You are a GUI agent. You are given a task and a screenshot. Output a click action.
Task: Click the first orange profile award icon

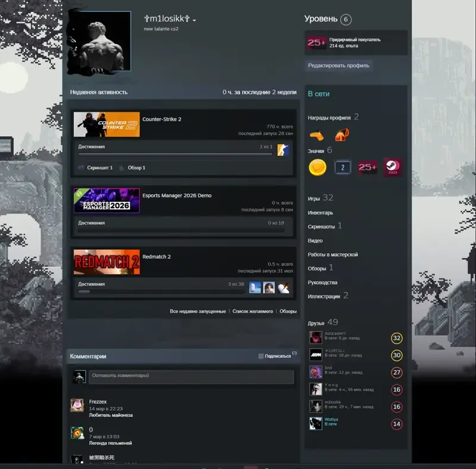(317, 136)
